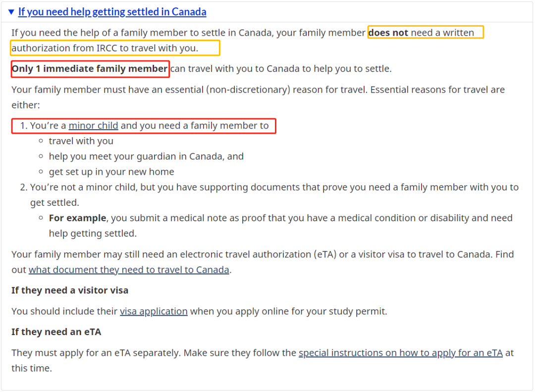Click 'Your family member may still need an electronic' paragraph
The image size is (535, 392).
[263, 262]
